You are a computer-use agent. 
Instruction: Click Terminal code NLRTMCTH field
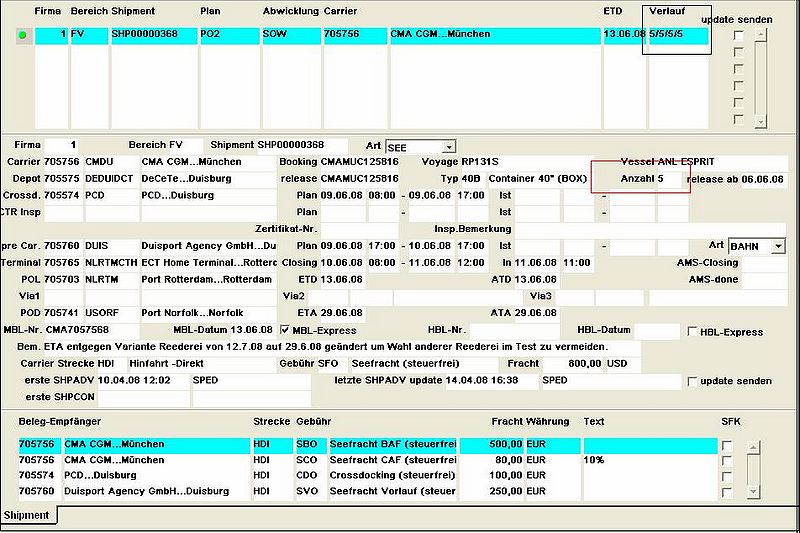[x=112, y=263]
